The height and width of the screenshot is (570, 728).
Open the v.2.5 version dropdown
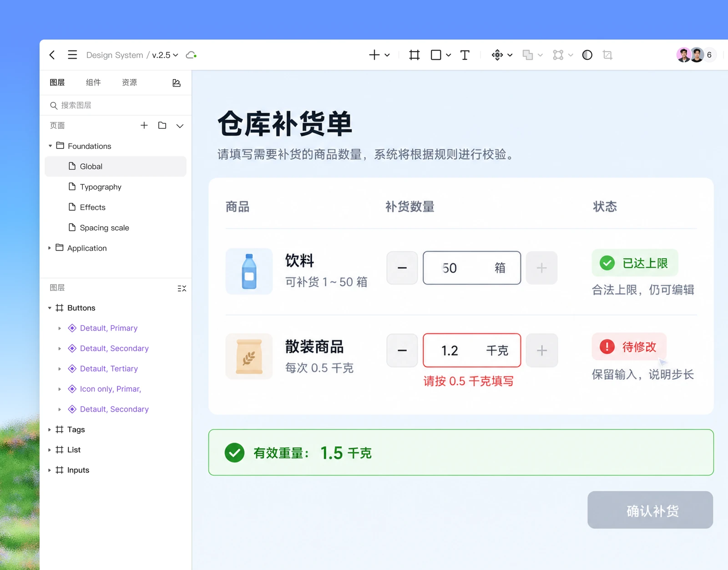(x=165, y=55)
